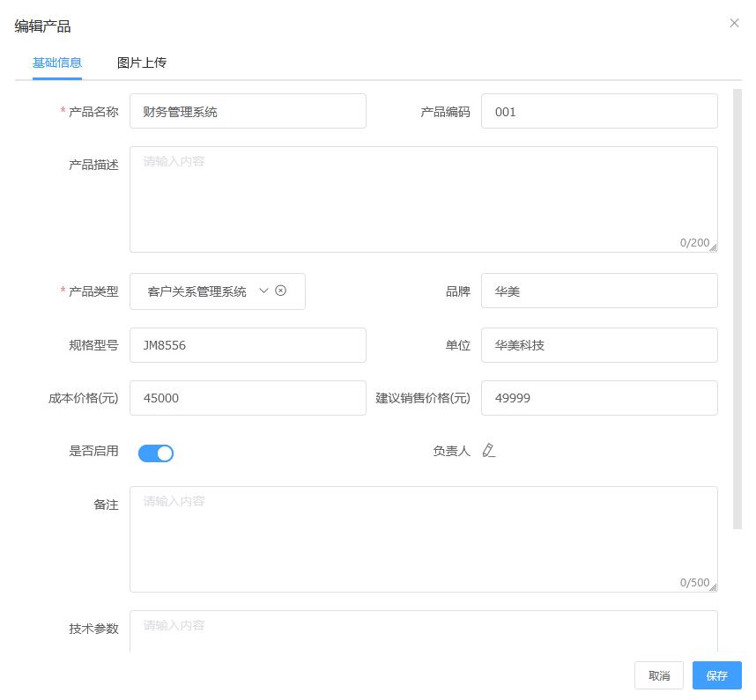Image resolution: width=756 pixels, height=700 pixels.
Task: Click the 保存 button
Action: click(x=716, y=675)
